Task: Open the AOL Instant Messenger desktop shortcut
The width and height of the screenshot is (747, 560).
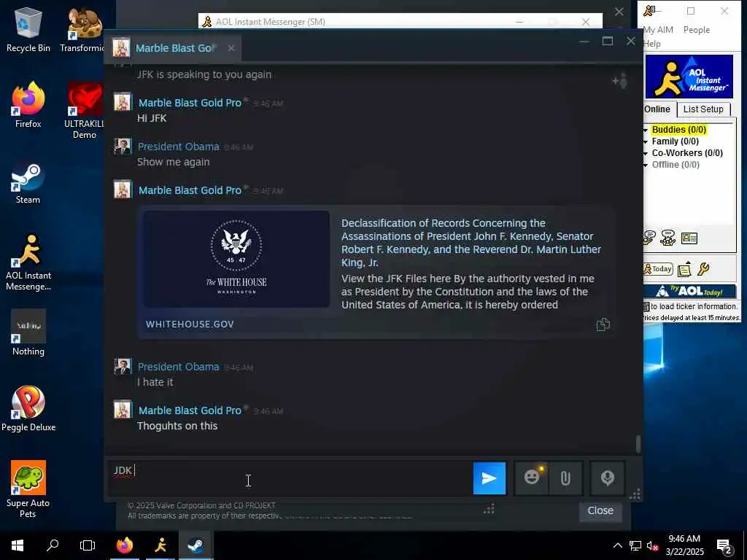Action: tap(28, 262)
